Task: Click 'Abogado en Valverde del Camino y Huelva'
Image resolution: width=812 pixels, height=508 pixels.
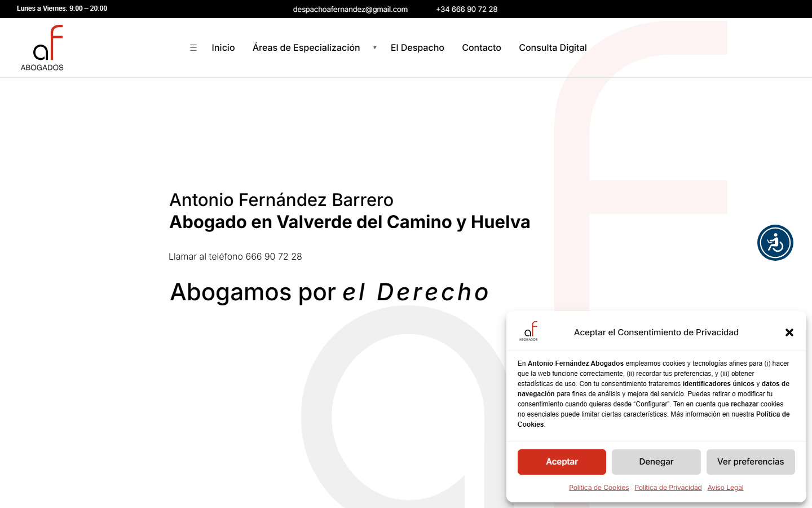Action: click(x=350, y=222)
